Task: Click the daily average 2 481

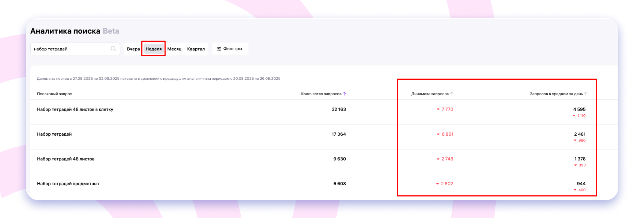Action: (580, 134)
